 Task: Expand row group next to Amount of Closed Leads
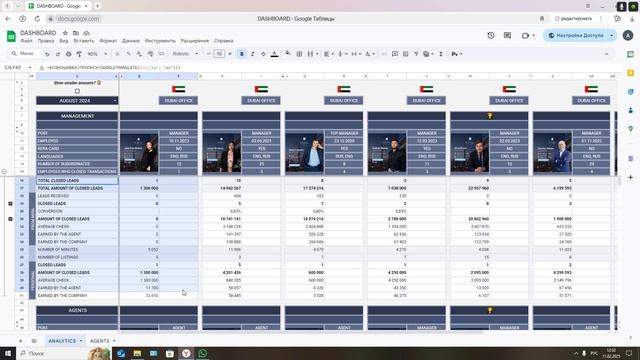click(10, 219)
